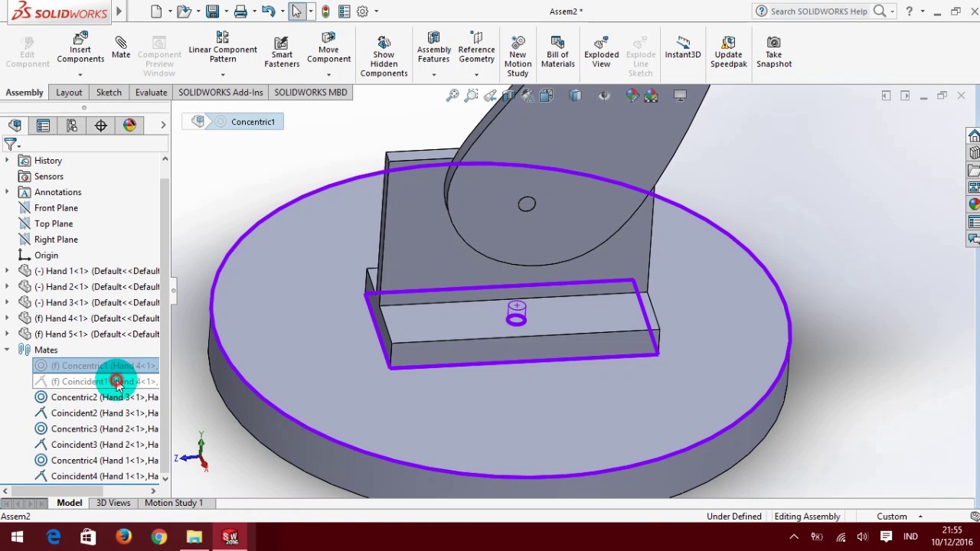Open Bill of Materials
This screenshot has height=551, width=980.
point(557,52)
